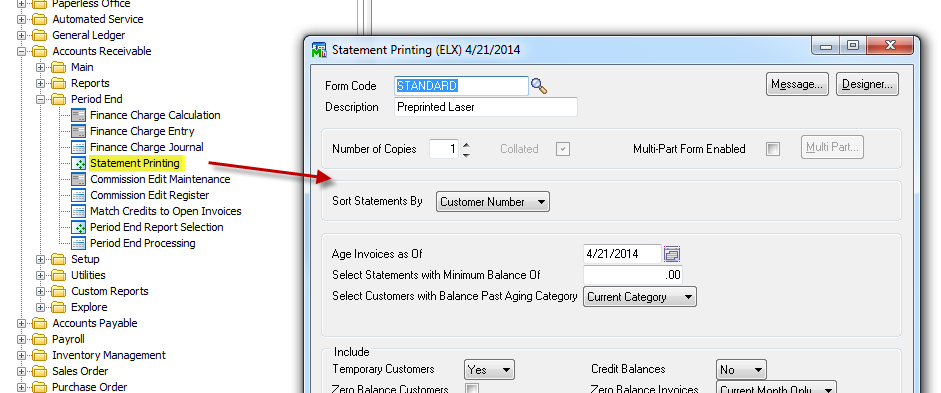Screen dimensions: 941x393
Task: Maximize the Statement Printing window
Action: (x=853, y=45)
